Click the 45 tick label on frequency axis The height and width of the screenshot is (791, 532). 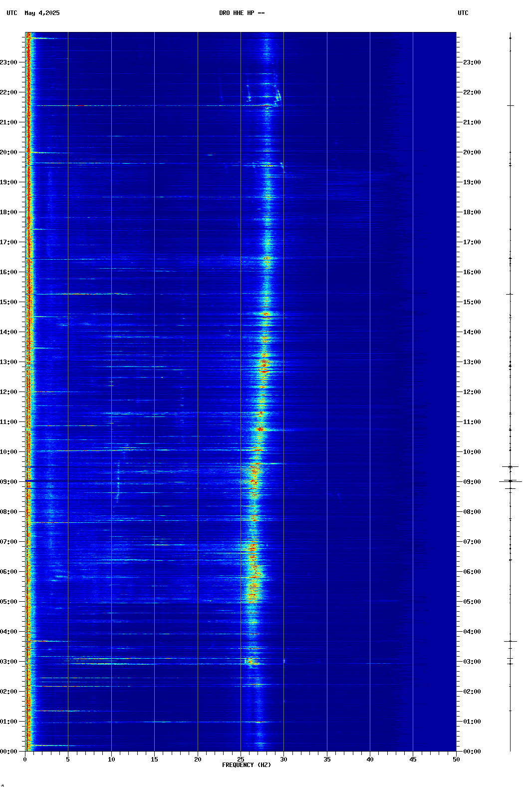click(413, 760)
